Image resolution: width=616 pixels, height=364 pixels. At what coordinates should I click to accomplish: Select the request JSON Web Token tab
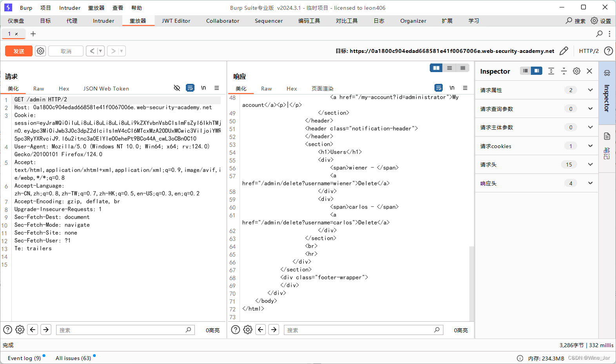[106, 89]
